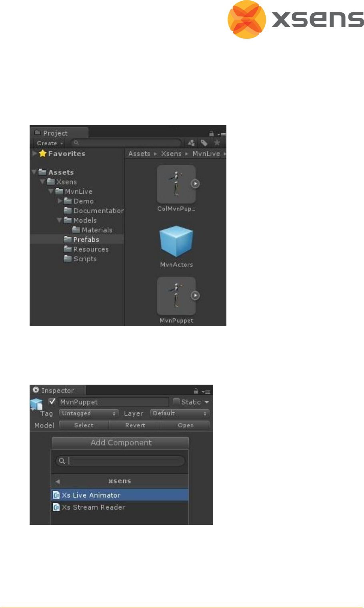The width and height of the screenshot is (364, 608).
Task: Click the search by type icon
Action: coord(191,143)
